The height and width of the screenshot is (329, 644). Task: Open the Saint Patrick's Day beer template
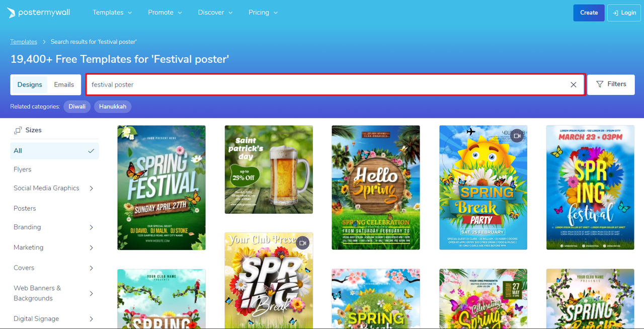coord(269,170)
